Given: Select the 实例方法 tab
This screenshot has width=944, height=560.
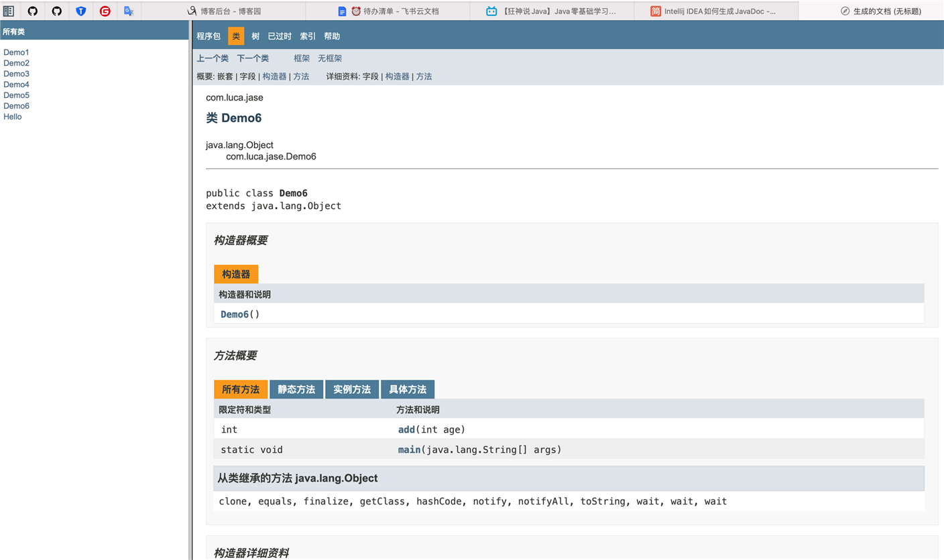Looking at the screenshot, I should coord(352,389).
